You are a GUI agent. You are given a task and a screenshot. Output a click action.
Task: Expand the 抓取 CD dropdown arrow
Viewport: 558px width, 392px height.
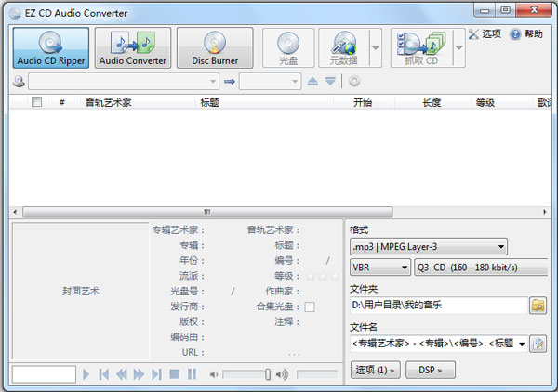pyautogui.click(x=459, y=48)
